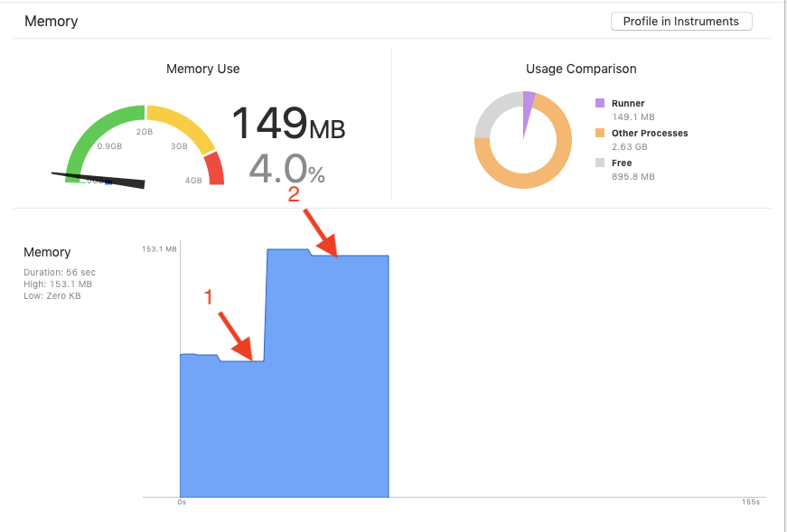
Task: Click the '4.0%' memory percentage
Action: 286,169
